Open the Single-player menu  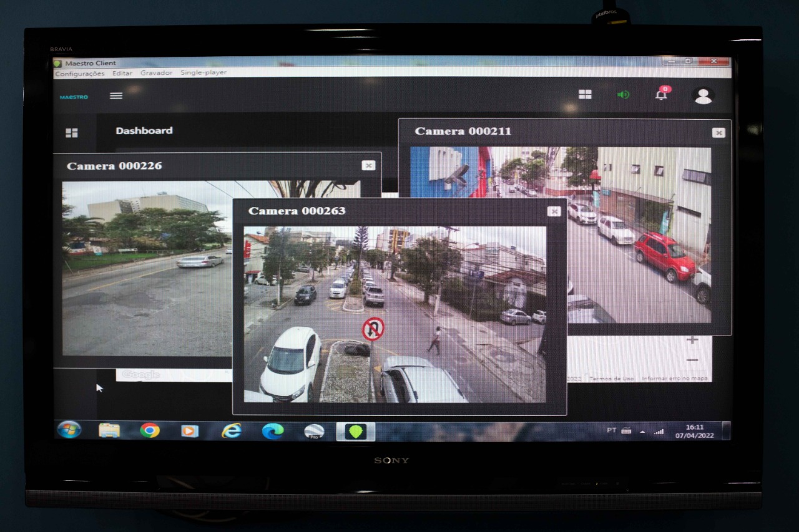[x=203, y=73]
